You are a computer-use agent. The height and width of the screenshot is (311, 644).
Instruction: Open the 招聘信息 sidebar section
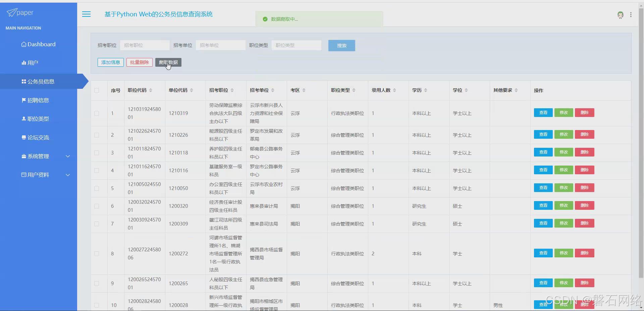click(38, 100)
